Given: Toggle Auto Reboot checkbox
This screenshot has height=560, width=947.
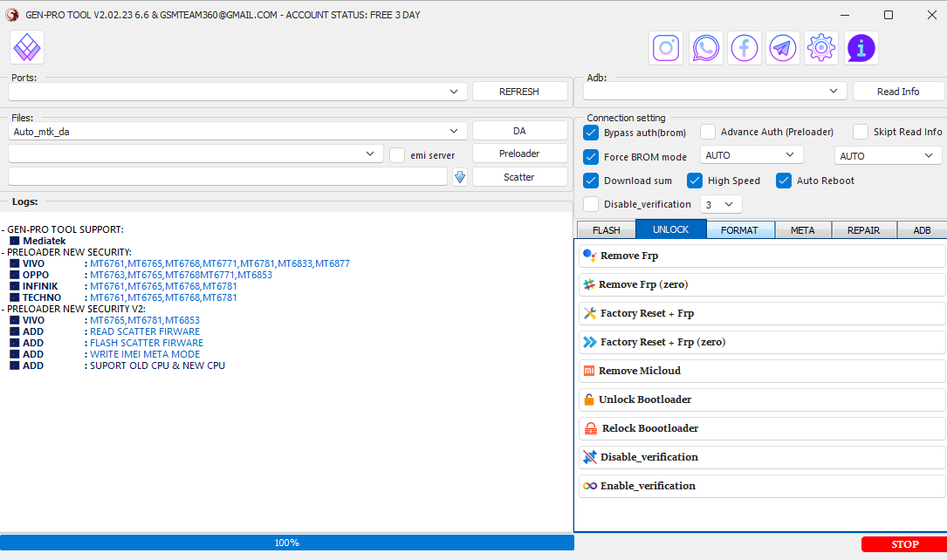Looking at the screenshot, I should click(x=783, y=181).
